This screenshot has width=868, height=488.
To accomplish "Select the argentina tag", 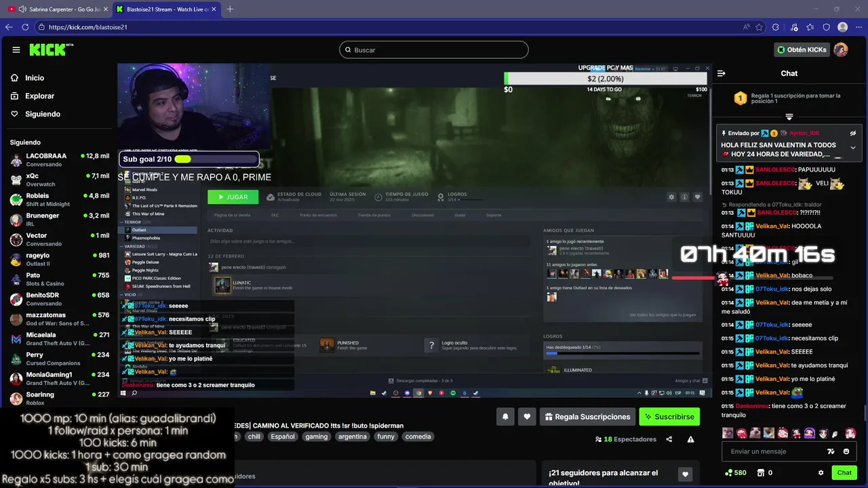I will point(353,436).
